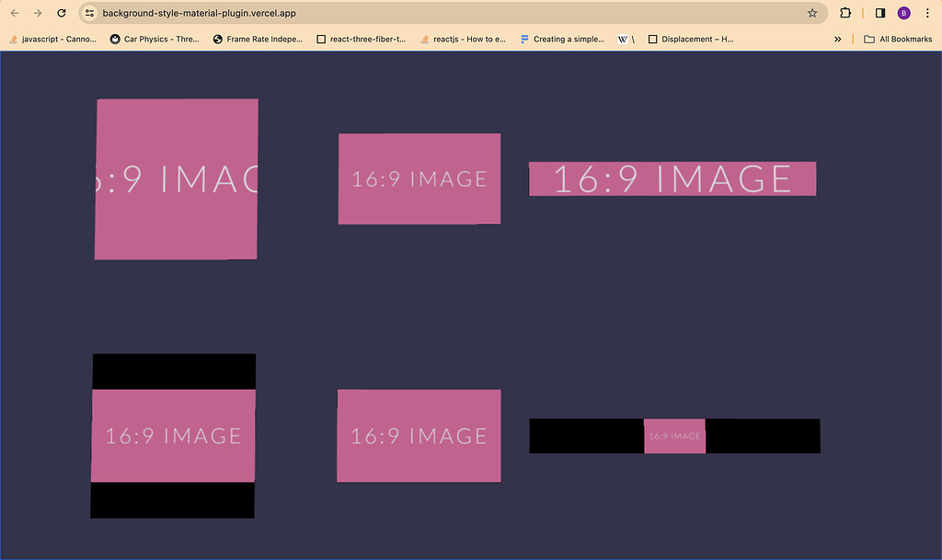Click the Wikipedia W favicon bookmark
942x560 pixels.
point(623,39)
